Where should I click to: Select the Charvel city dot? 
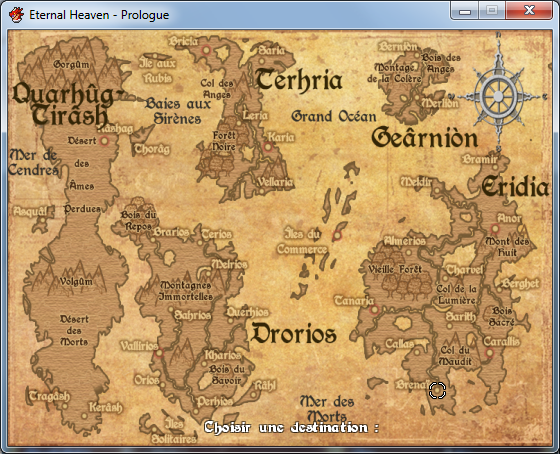pos(445,278)
